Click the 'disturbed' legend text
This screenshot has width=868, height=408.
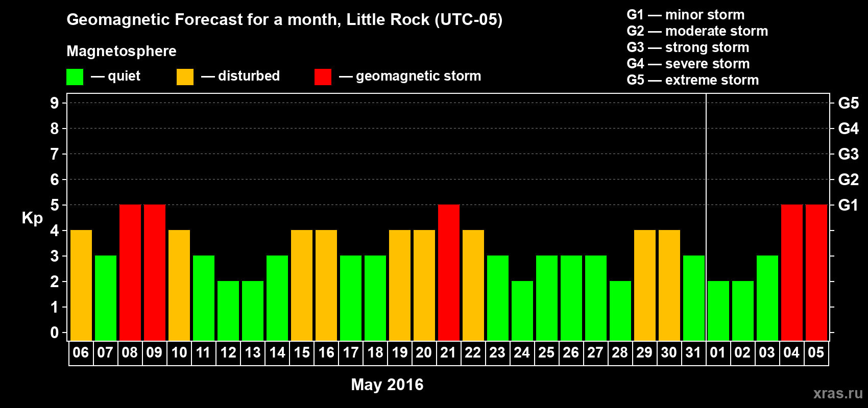249,76
